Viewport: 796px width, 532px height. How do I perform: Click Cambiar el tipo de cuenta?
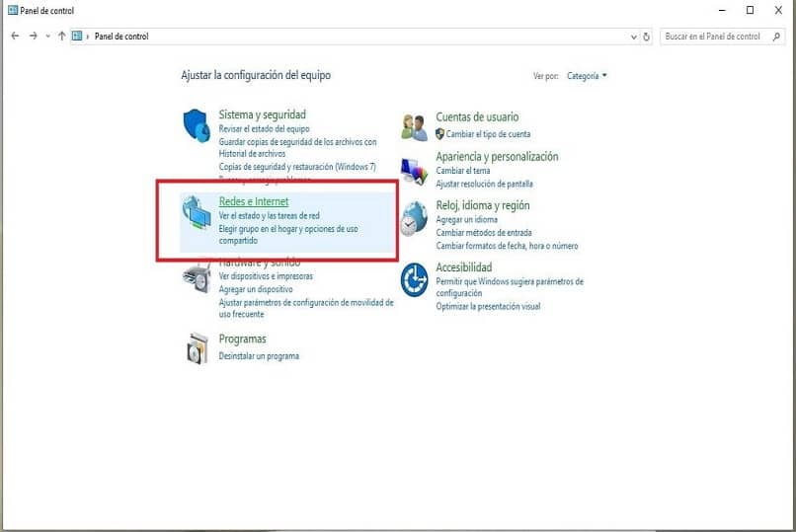coord(488,134)
